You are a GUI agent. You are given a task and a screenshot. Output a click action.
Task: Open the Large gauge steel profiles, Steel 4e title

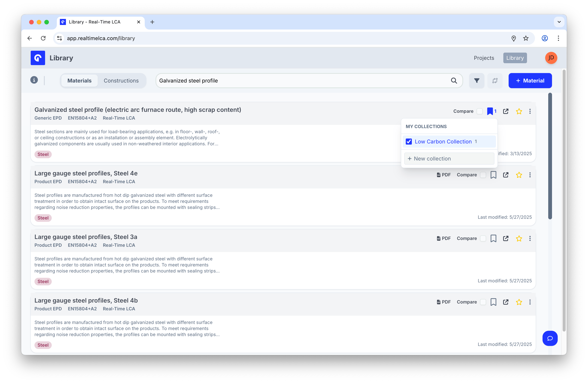(x=86, y=174)
